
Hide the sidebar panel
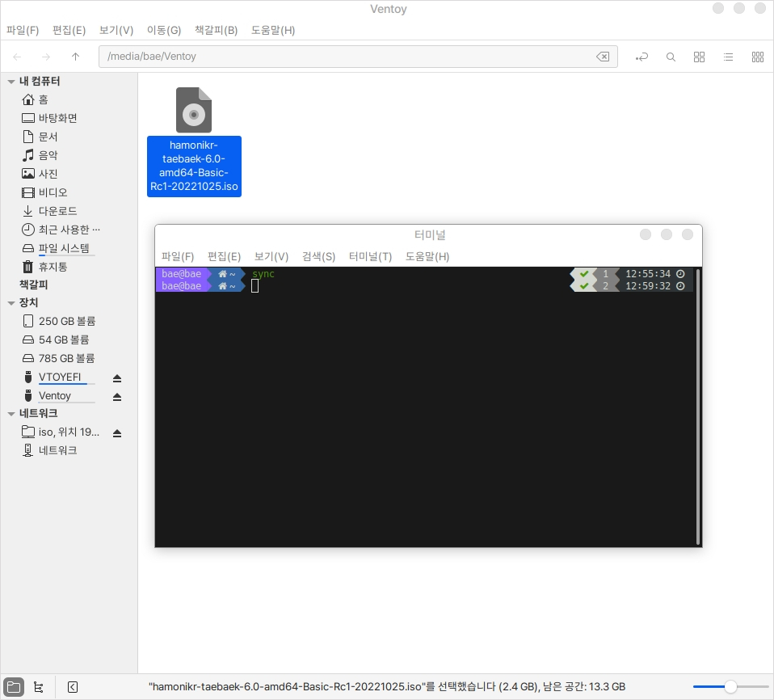[73, 687]
